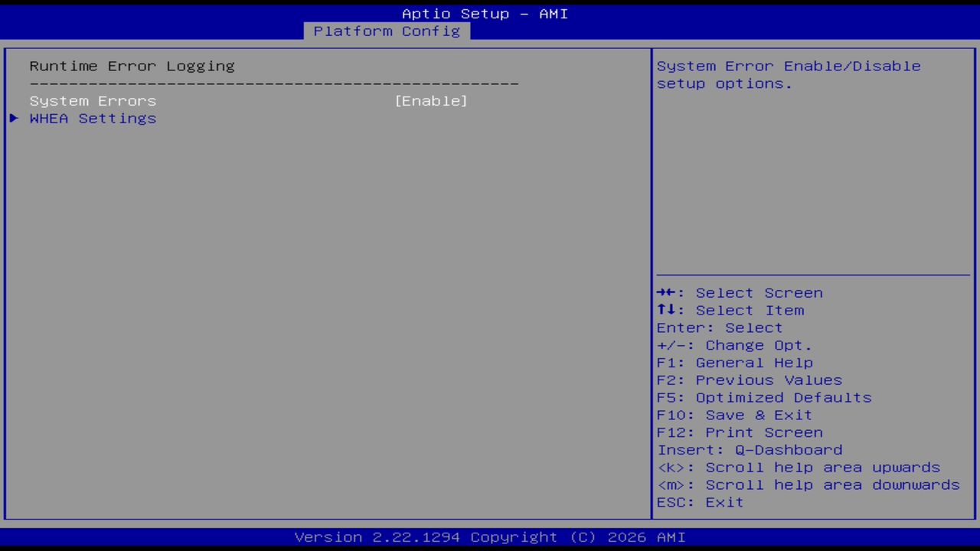Open Insert Q-Dashboard shortcut
Image resolution: width=980 pixels, height=551 pixels.
coord(750,450)
